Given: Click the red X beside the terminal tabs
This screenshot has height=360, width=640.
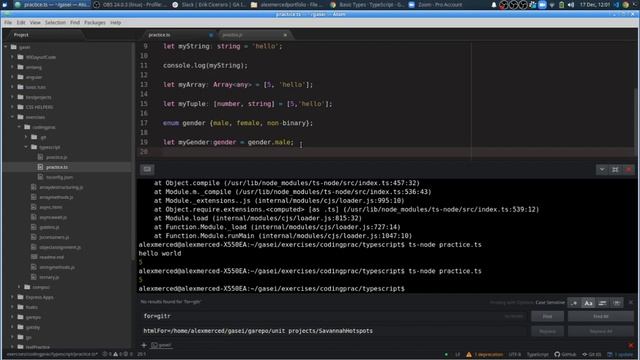Looking at the screenshot, I should pyautogui.click(x=631, y=345).
